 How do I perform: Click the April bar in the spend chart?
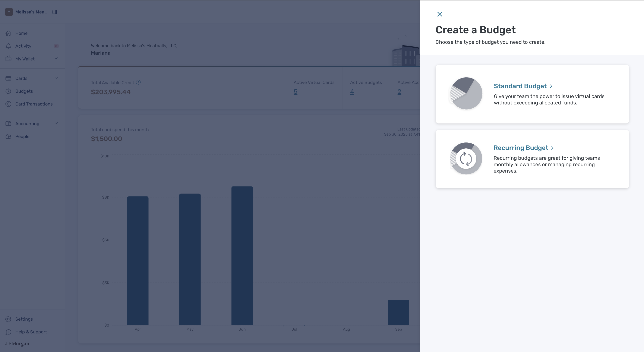(138, 261)
